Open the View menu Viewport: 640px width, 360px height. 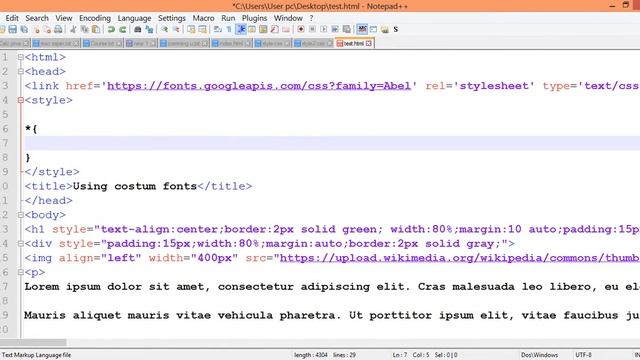coord(64,18)
